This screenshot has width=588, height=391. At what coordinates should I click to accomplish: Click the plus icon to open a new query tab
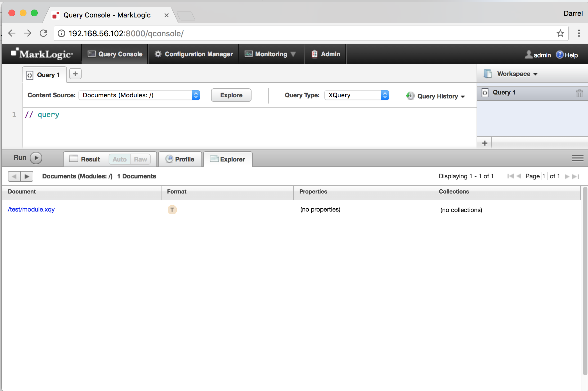pyautogui.click(x=75, y=73)
